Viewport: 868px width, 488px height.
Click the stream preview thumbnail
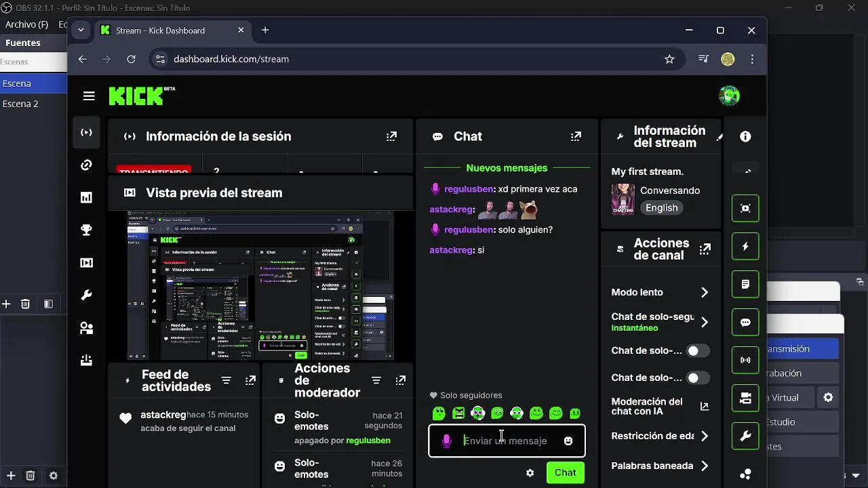click(260, 285)
